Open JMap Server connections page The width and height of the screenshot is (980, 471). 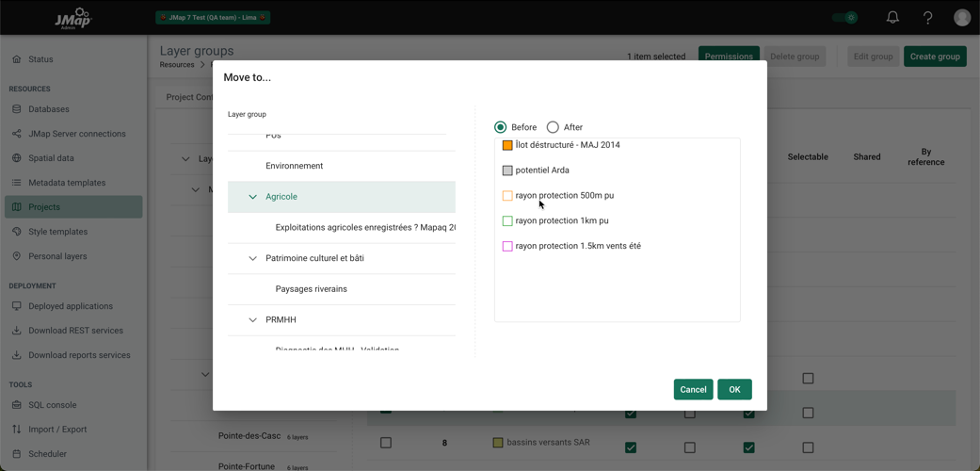76,134
